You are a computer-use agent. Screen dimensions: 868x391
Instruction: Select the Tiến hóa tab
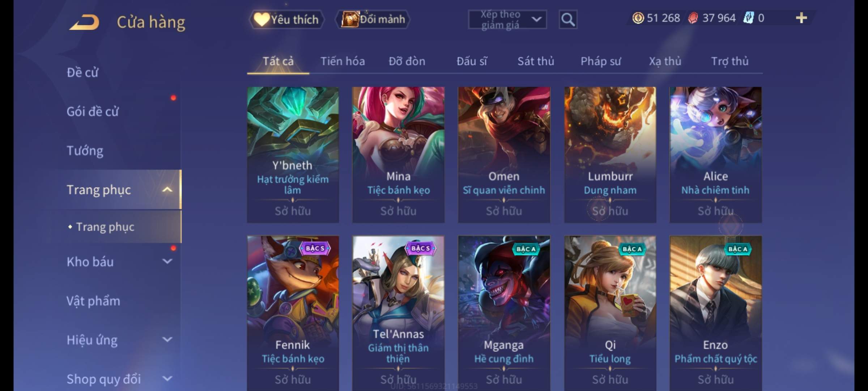tap(342, 61)
